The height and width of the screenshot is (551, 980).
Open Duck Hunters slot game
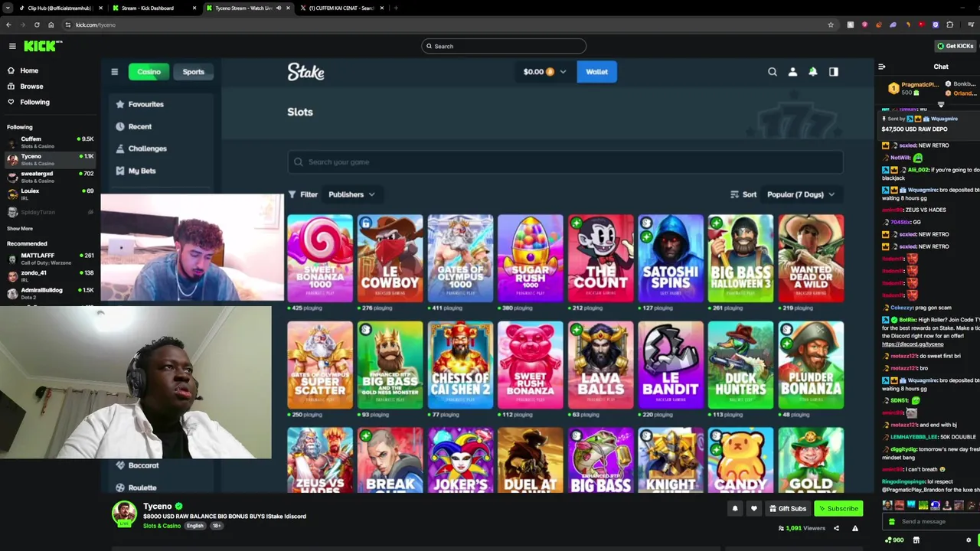point(740,365)
